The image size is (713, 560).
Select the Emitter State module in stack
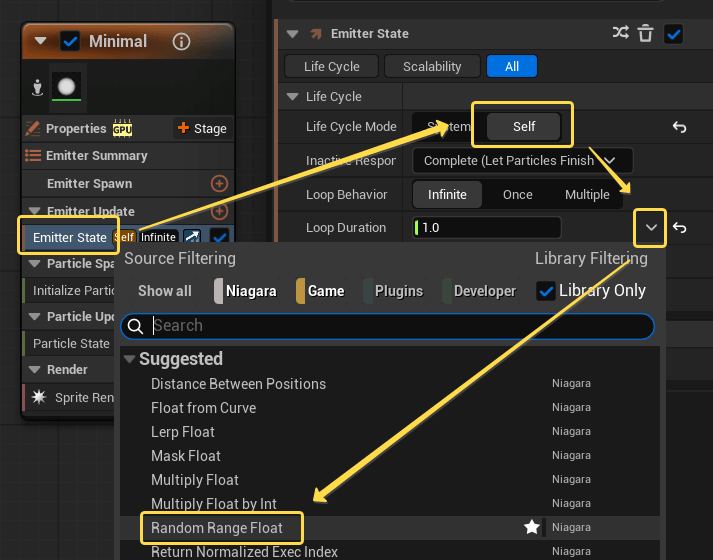pyautogui.click(x=70, y=237)
